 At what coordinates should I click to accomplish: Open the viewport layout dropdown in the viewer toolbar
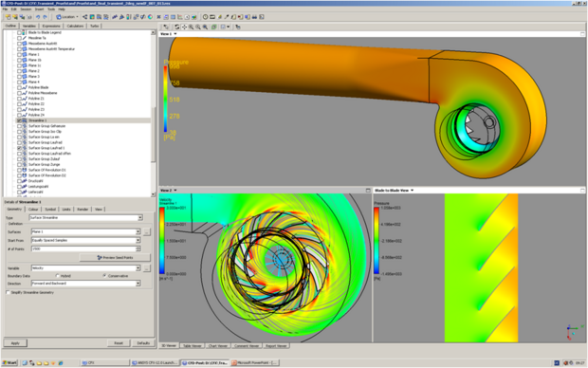click(228, 27)
